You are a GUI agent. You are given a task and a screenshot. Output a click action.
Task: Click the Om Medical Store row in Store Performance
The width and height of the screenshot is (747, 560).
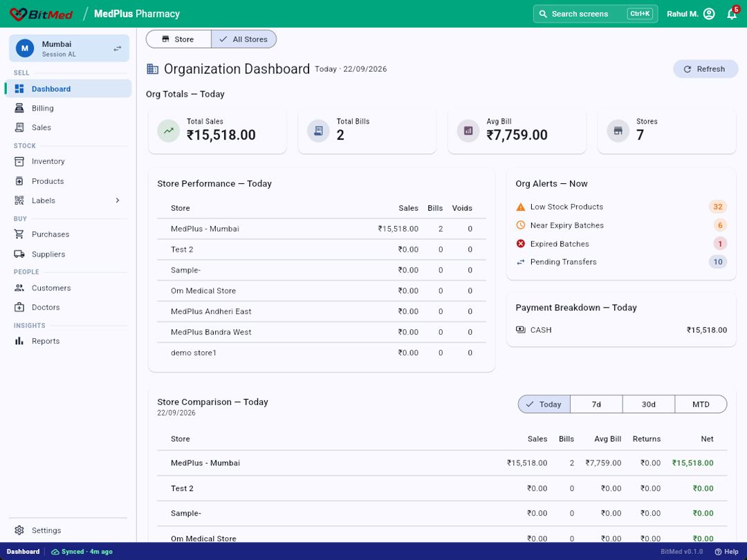[x=322, y=290]
